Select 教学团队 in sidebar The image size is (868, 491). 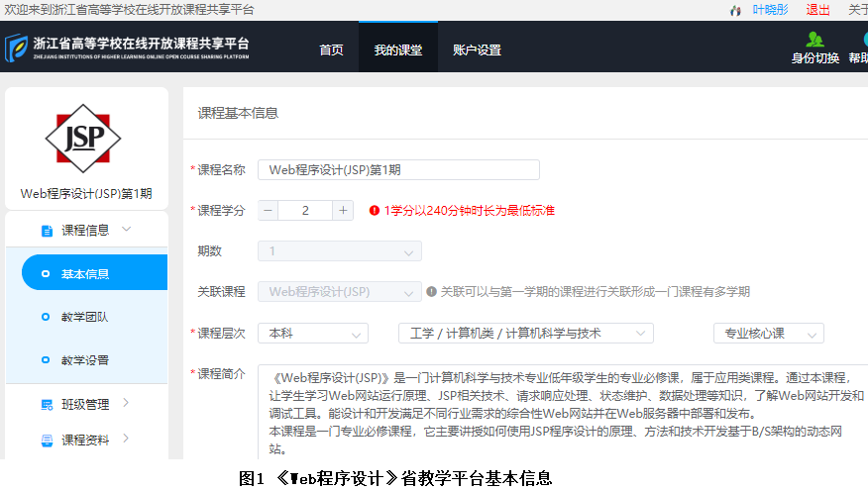(x=84, y=318)
